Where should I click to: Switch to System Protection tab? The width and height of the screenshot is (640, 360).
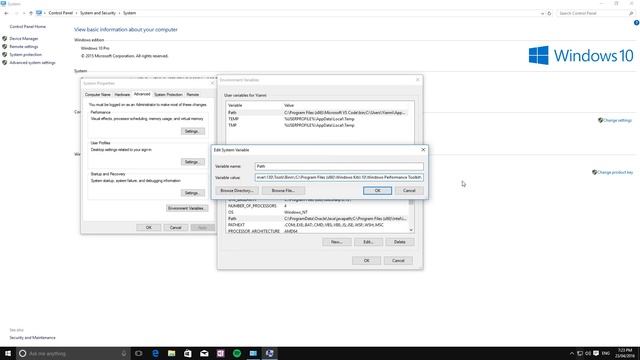168,94
